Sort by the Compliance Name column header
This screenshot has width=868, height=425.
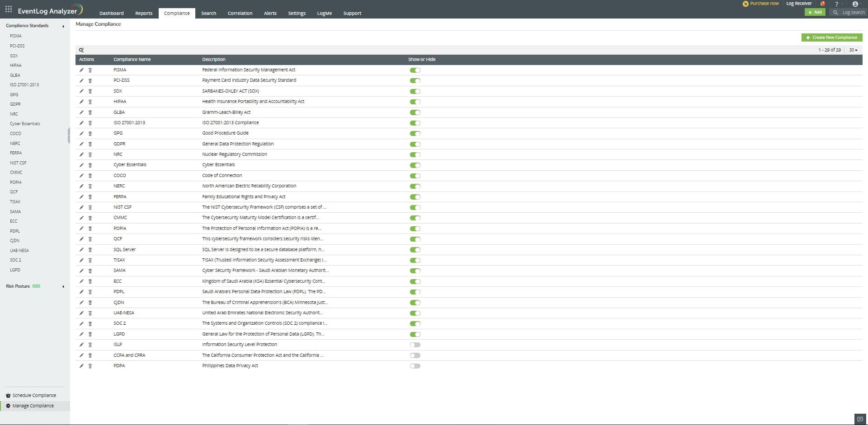click(132, 60)
